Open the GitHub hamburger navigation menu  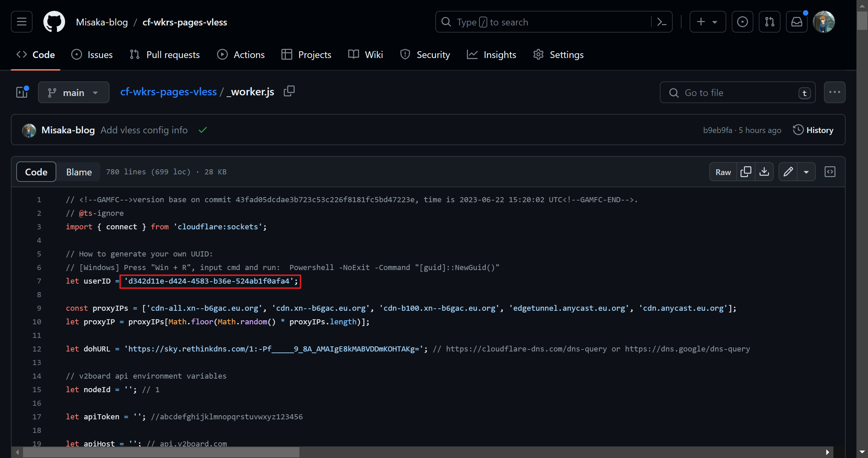click(x=22, y=22)
